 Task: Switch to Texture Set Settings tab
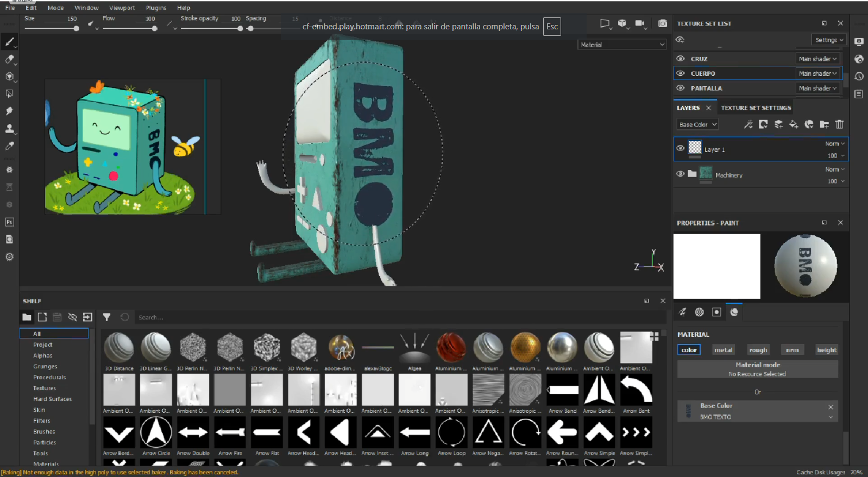point(756,108)
